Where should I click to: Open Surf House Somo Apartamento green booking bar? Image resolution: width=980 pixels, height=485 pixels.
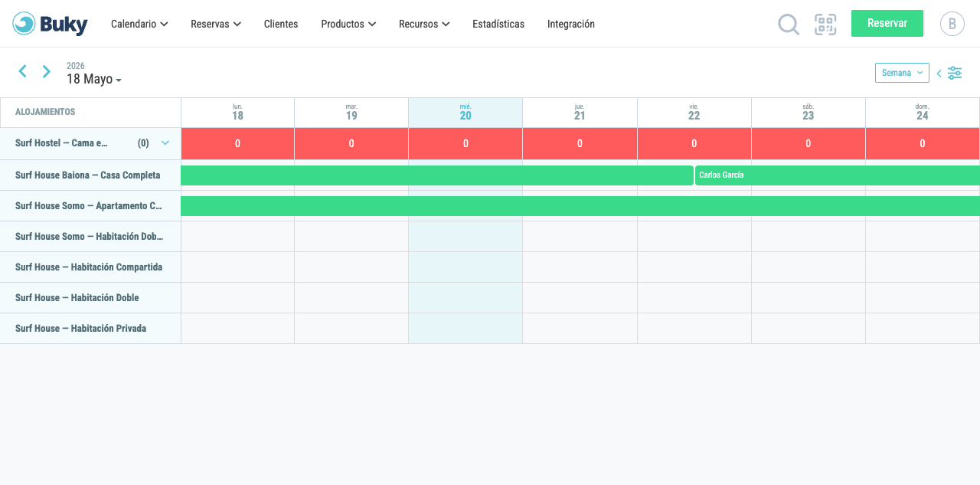580,206
